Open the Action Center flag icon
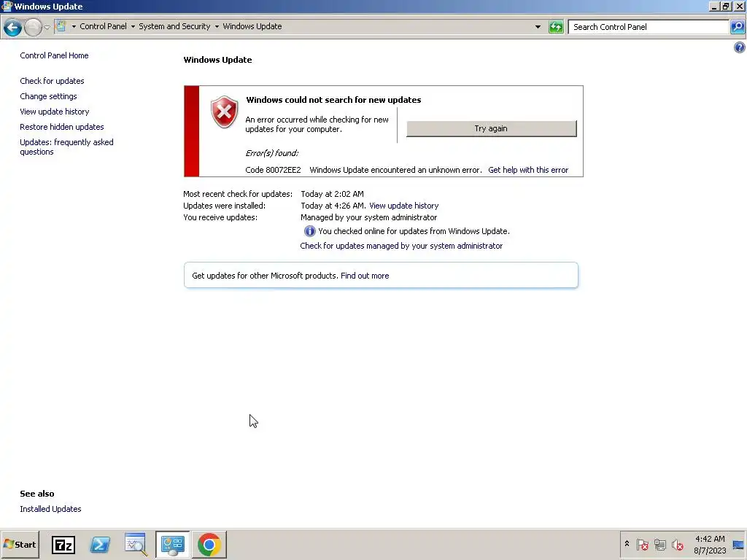This screenshot has width=747, height=560. 642,544
